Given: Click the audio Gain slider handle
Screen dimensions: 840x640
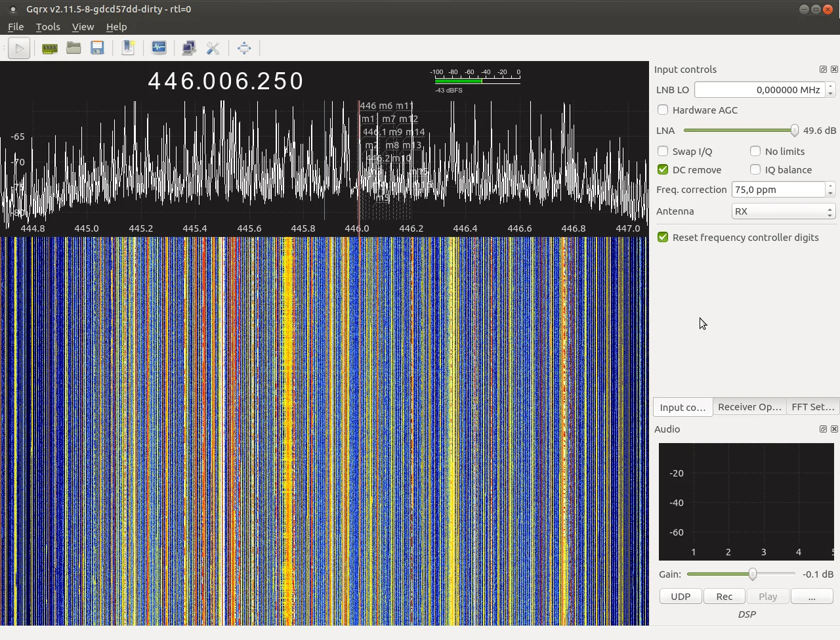Looking at the screenshot, I should 753,574.
